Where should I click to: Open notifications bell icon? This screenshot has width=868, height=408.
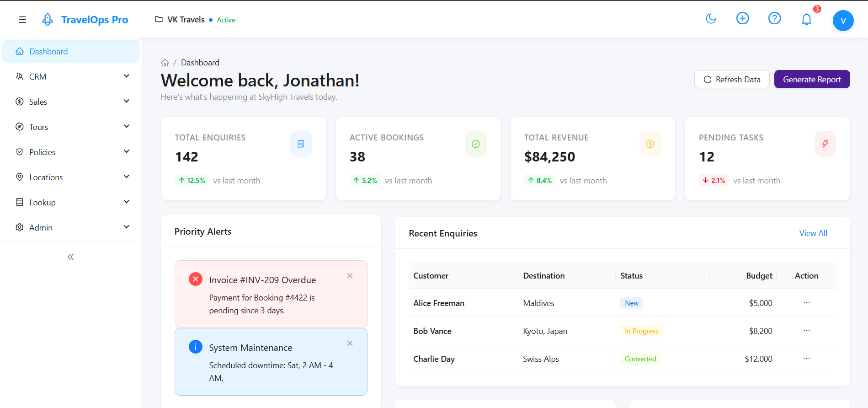click(x=807, y=19)
